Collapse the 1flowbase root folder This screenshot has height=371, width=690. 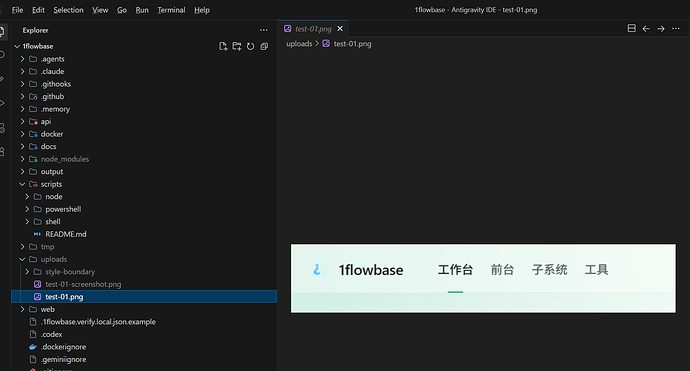point(17,46)
